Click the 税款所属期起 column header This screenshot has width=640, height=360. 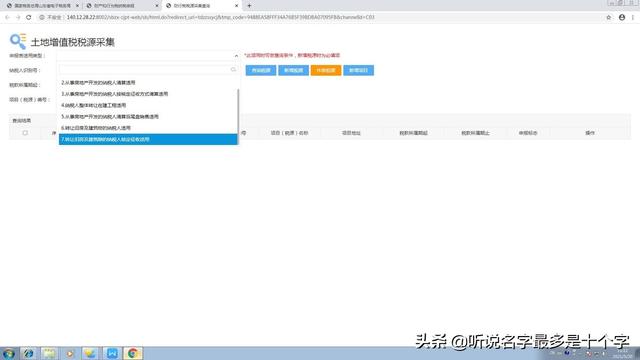(413, 133)
